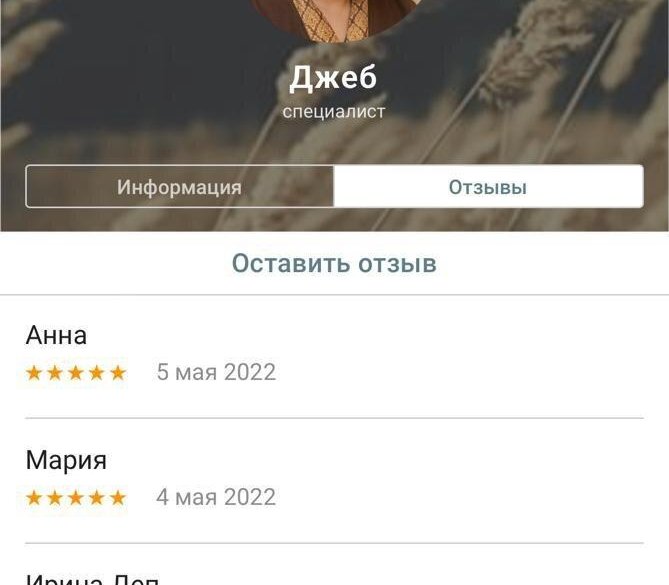
Task: Switch to the Информация tab
Action: pyautogui.click(x=180, y=186)
